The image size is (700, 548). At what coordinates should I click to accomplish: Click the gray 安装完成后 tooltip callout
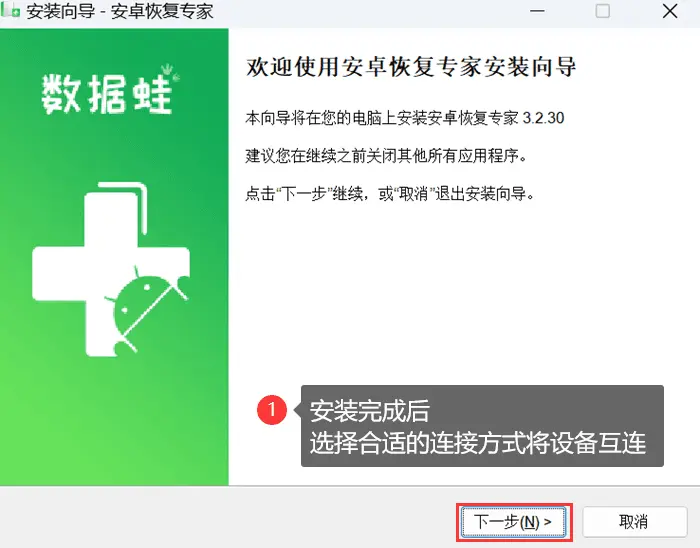482,426
